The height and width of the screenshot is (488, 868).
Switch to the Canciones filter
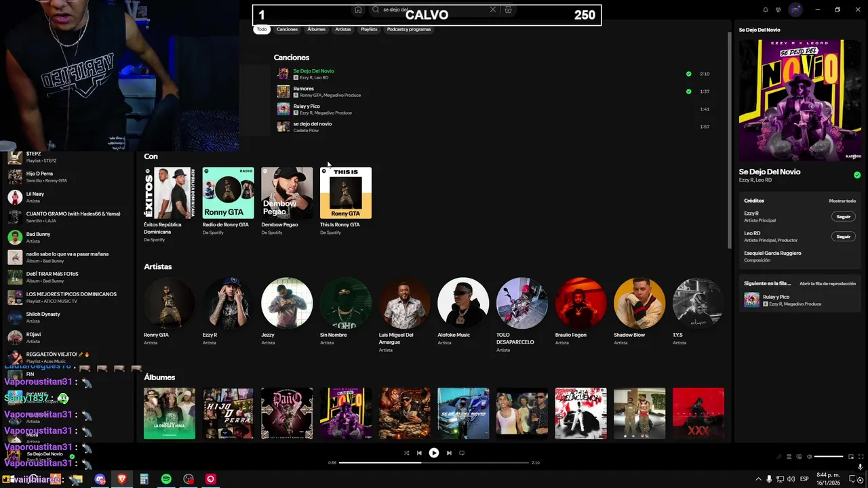[x=287, y=29]
